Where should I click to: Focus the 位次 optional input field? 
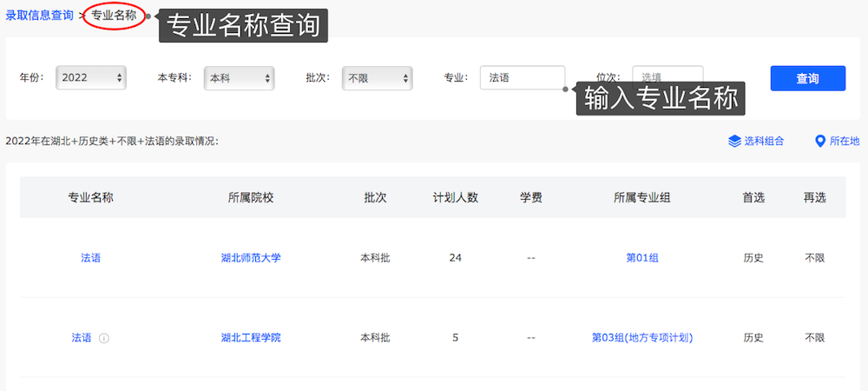point(667,76)
